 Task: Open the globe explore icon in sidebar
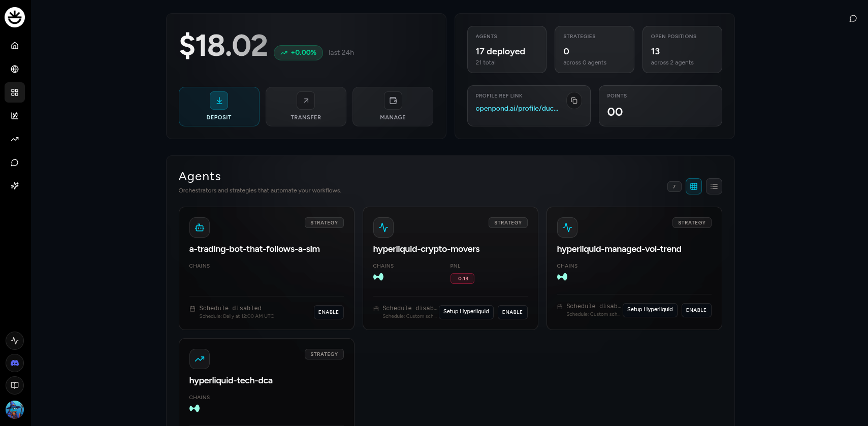click(15, 69)
